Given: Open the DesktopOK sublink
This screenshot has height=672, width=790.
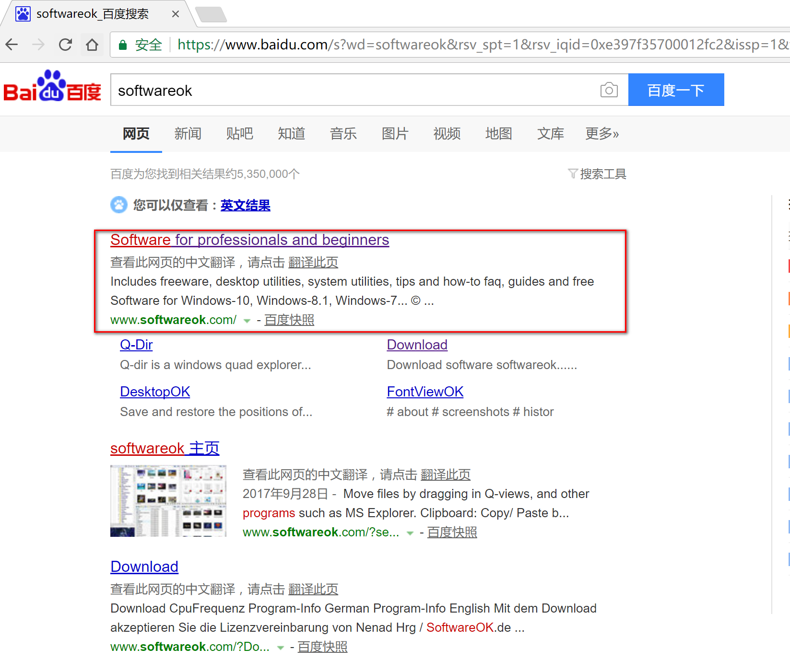Looking at the screenshot, I should coord(155,392).
